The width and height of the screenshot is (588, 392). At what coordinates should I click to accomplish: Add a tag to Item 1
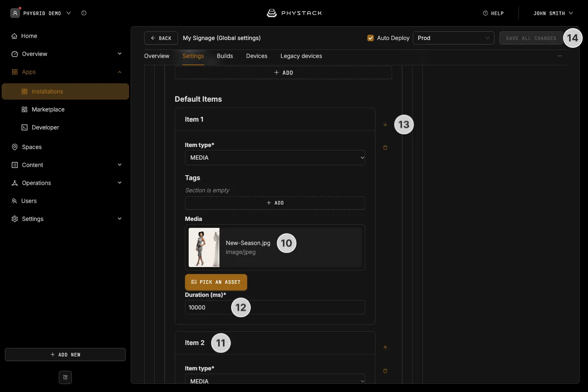(275, 203)
